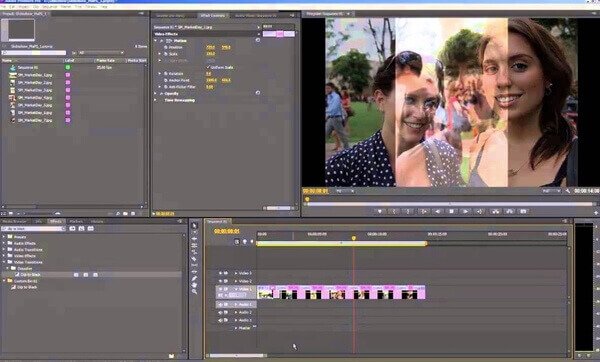Image resolution: width=600 pixels, height=362 pixels.
Task: Collapse the Motion effect properties
Action: [x=155, y=41]
